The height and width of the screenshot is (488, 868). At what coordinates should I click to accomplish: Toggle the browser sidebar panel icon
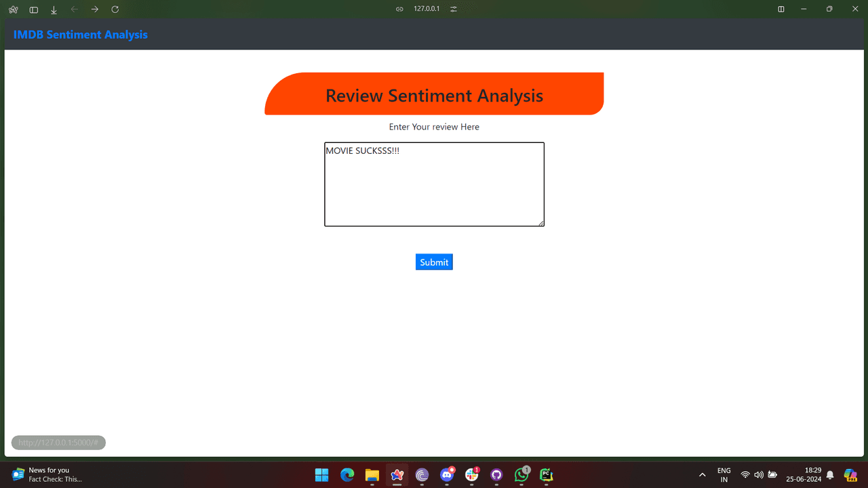pyautogui.click(x=34, y=9)
